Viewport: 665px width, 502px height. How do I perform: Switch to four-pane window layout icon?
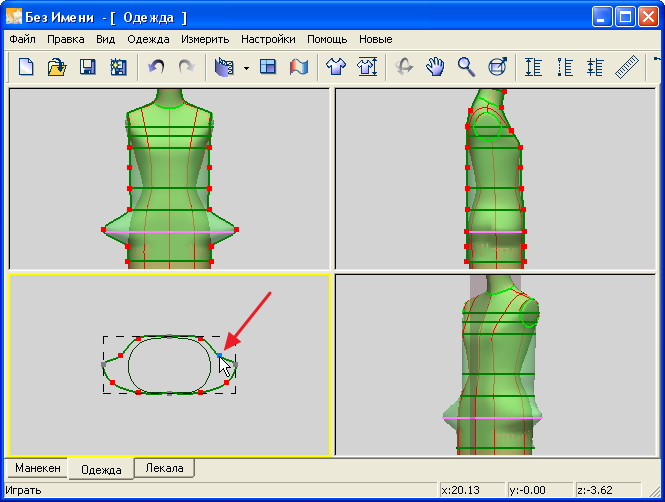pyautogui.click(x=268, y=67)
